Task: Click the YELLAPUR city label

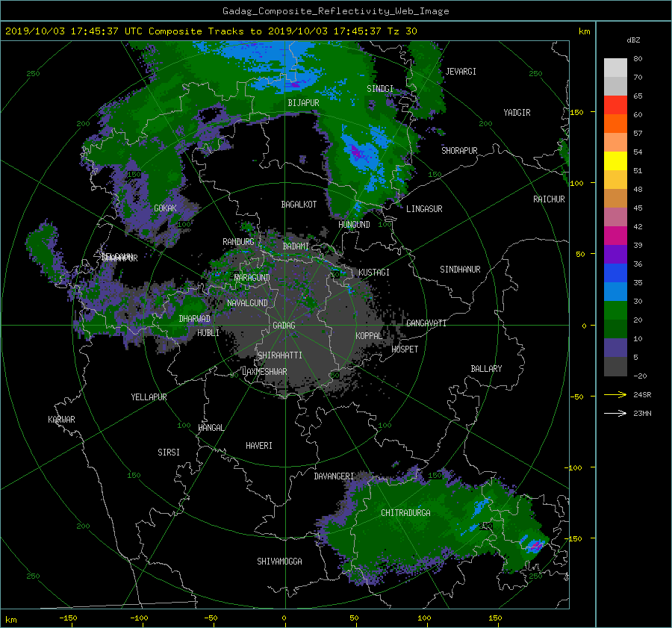Action: pos(149,397)
